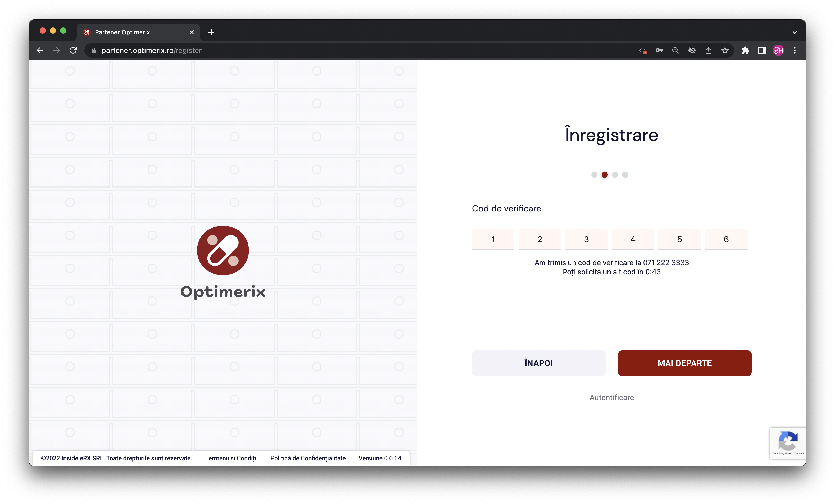Open the Autentificare link

tap(612, 398)
